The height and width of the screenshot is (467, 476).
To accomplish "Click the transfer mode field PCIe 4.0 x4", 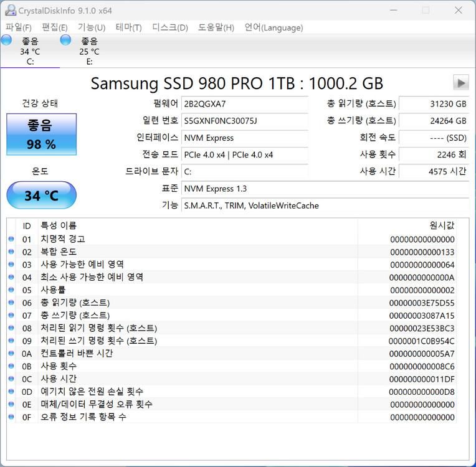I will (245, 155).
